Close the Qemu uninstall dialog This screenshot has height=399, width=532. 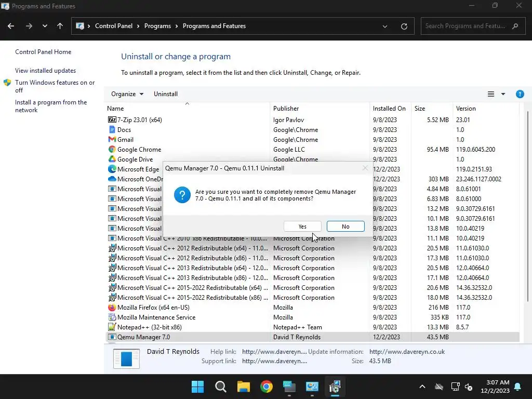pyautogui.click(x=365, y=168)
